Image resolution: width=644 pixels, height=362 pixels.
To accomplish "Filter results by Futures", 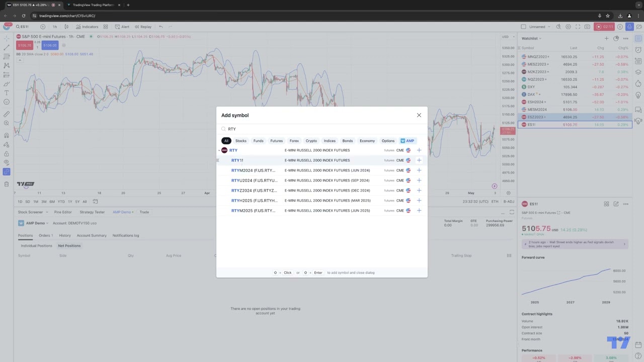I will click(276, 141).
